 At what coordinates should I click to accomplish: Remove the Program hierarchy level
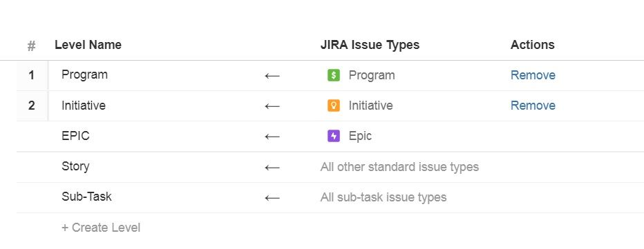533,75
